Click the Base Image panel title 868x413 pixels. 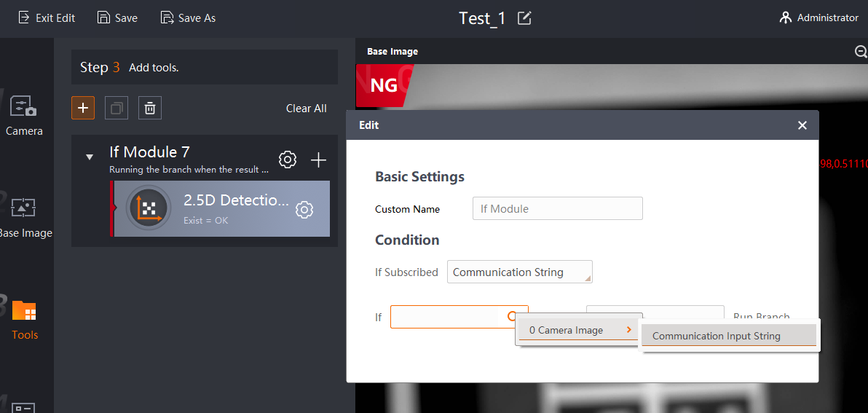click(x=392, y=52)
